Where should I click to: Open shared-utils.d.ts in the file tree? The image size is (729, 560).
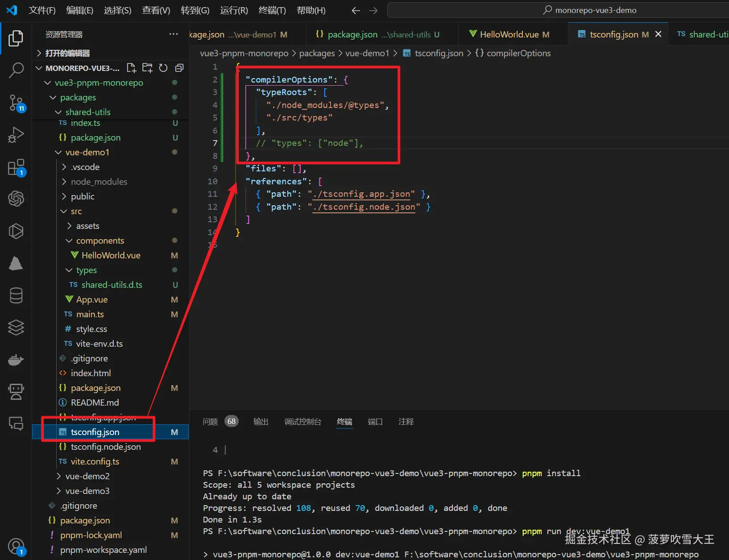click(x=110, y=285)
